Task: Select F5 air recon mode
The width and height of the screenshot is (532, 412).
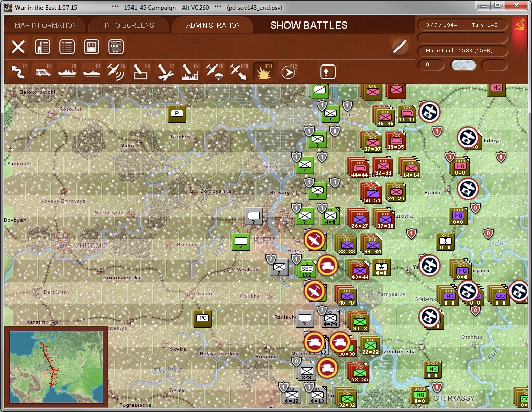Action: [116, 71]
